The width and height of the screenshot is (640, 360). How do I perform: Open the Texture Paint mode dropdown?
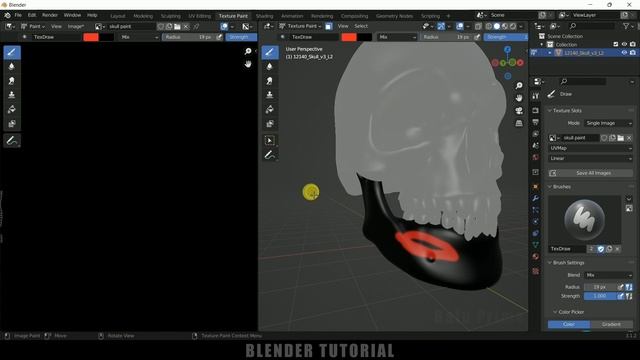[x=300, y=26]
